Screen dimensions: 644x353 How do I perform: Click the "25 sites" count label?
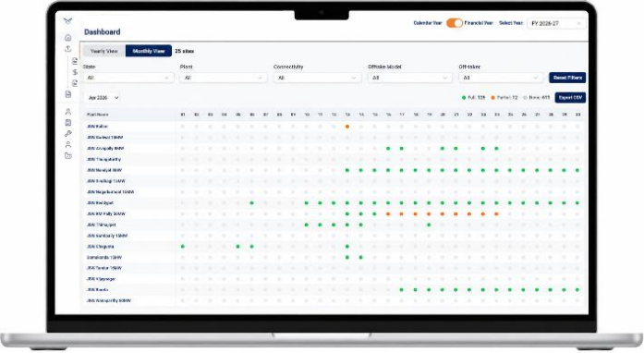coord(185,51)
